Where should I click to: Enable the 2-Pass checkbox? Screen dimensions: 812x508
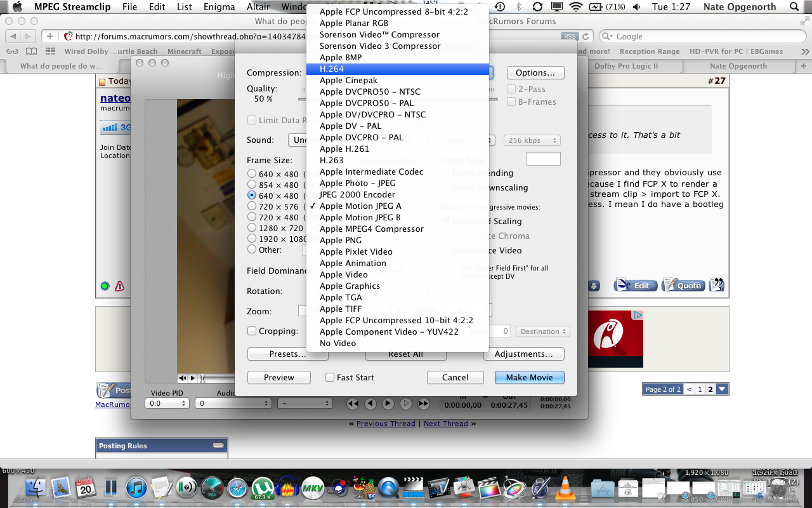tap(511, 90)
